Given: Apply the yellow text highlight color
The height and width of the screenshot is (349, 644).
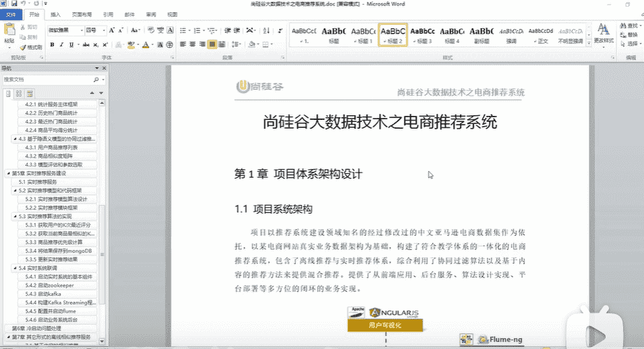Looking at the screenshot, I should pyautogui.click(x=131, y=44).
